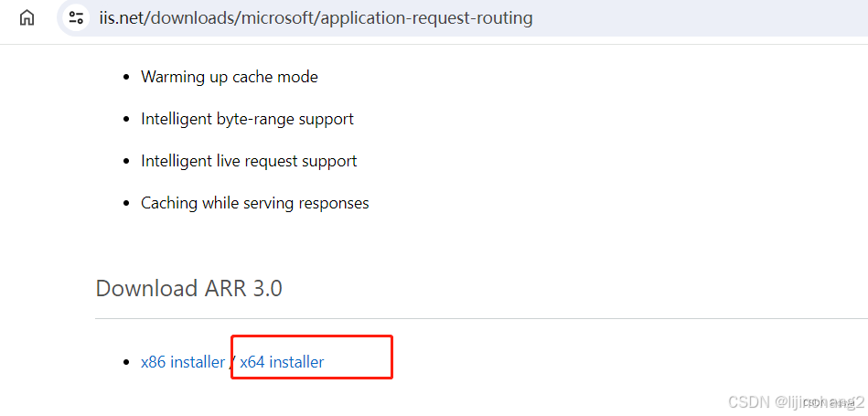Click the address bar URL for iis.net
This screenshot has width=868, height=416.
click(x=316, y=17)
